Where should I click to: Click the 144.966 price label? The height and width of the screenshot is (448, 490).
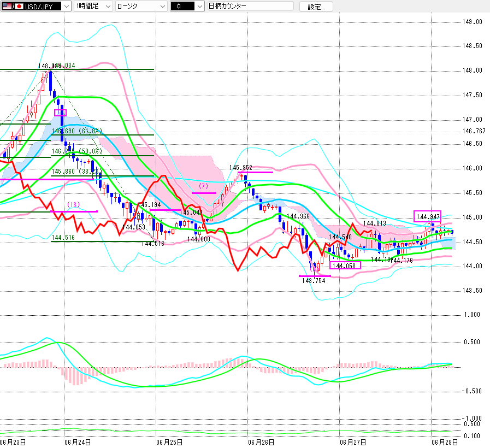[x=298, y=216]
